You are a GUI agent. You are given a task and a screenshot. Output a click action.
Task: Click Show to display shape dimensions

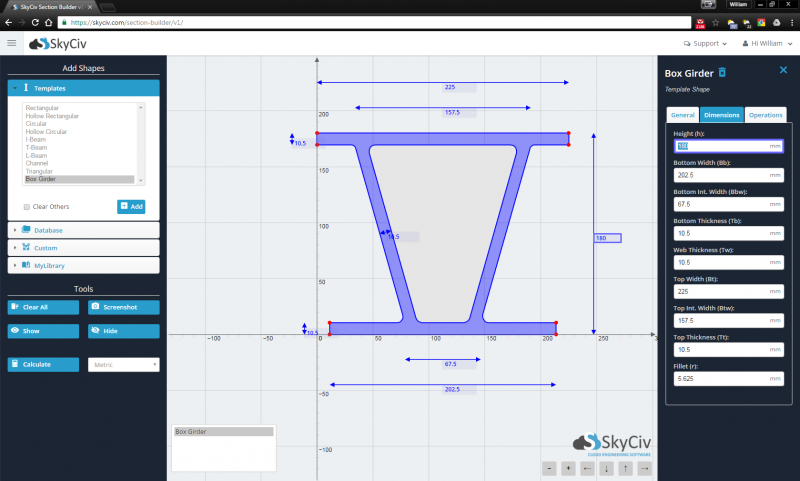(43, 331)
